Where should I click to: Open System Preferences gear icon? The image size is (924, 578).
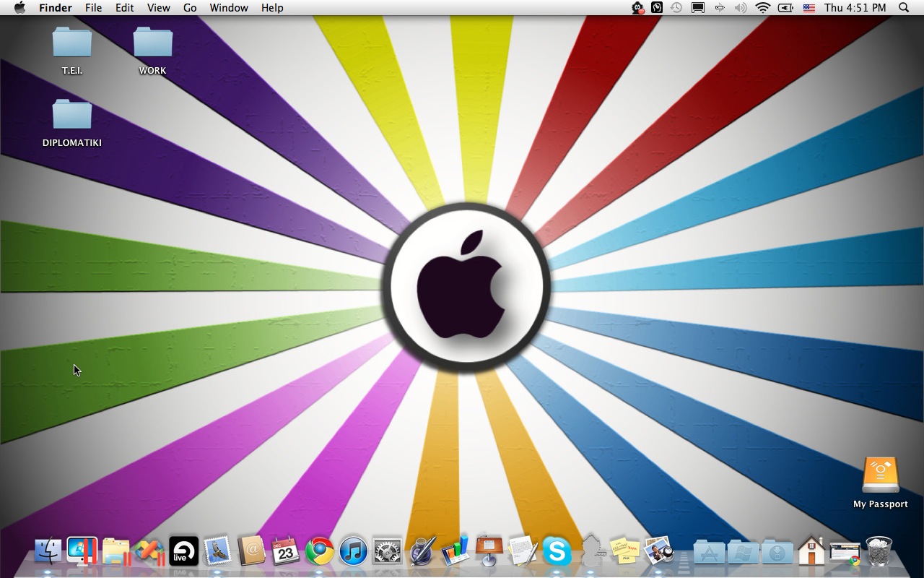click(x=387, y=552)
